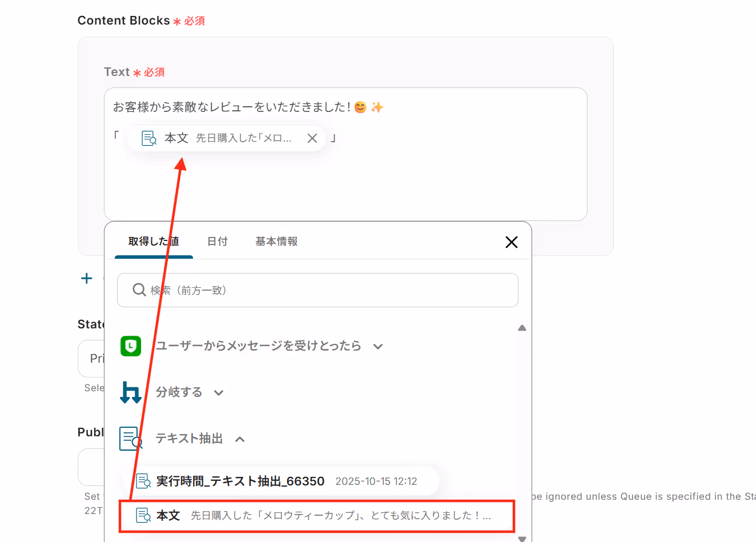Click the search magnifier icon

[139, 290]
